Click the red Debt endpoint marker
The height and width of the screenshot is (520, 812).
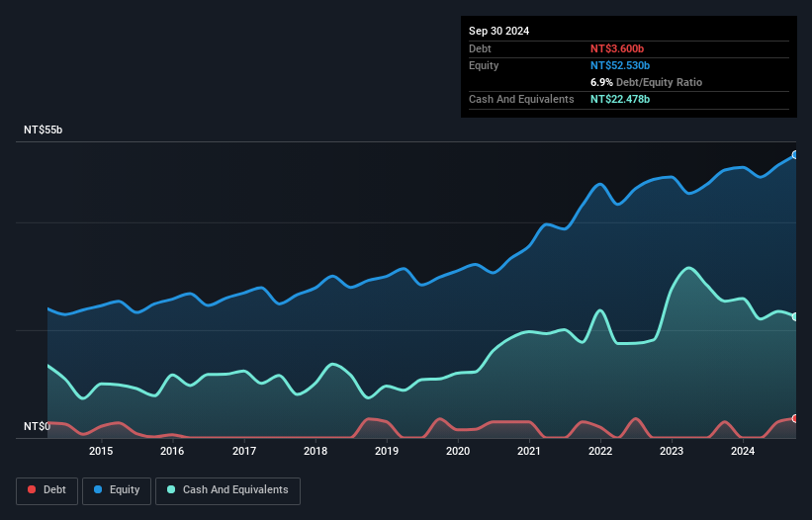(795, 418)
